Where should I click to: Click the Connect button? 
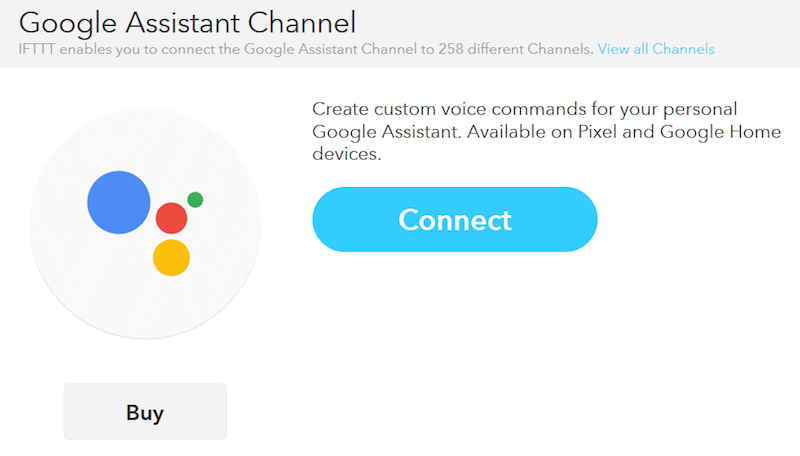(455, 219)
